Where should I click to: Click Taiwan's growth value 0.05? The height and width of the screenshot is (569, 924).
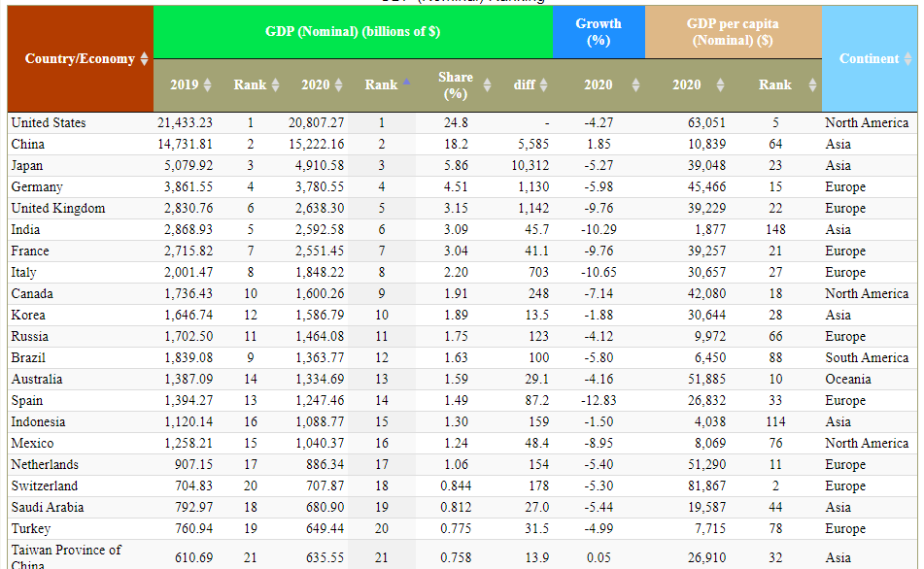[599, 557]
